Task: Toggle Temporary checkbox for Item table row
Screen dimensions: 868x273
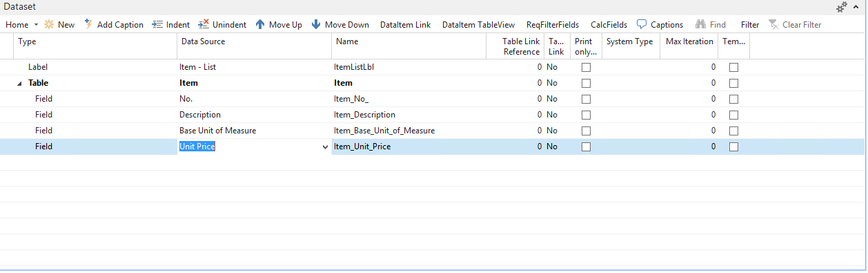Action: [x=734, y=83]
